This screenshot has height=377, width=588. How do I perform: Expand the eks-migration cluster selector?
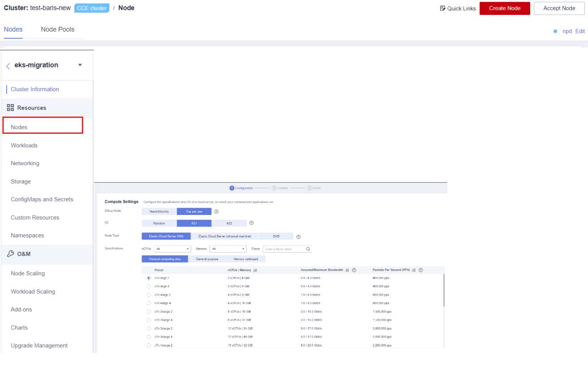(x=80, y=65)
